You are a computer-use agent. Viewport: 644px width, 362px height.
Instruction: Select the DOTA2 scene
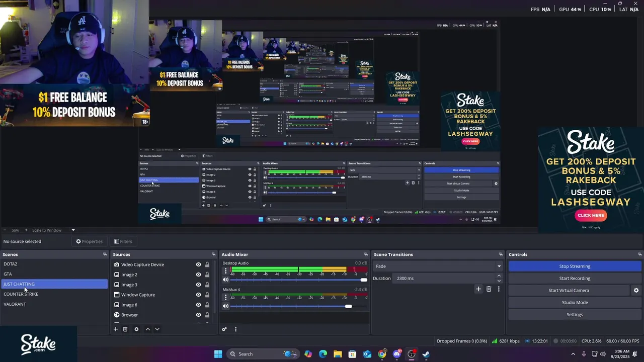coord(54,264)
